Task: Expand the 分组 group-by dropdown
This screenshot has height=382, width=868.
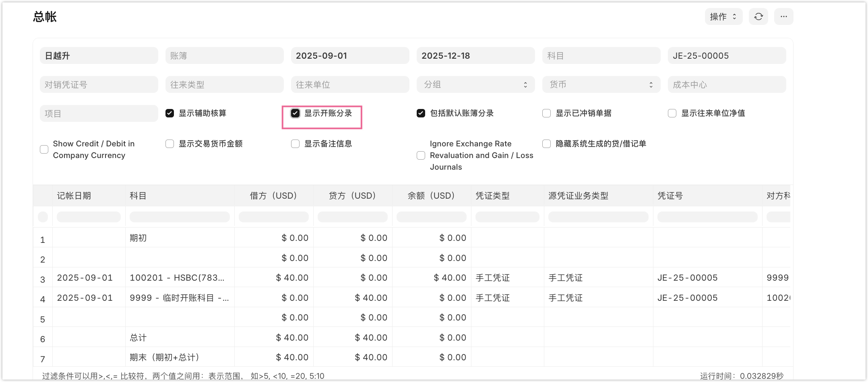Action: (475, 84)
